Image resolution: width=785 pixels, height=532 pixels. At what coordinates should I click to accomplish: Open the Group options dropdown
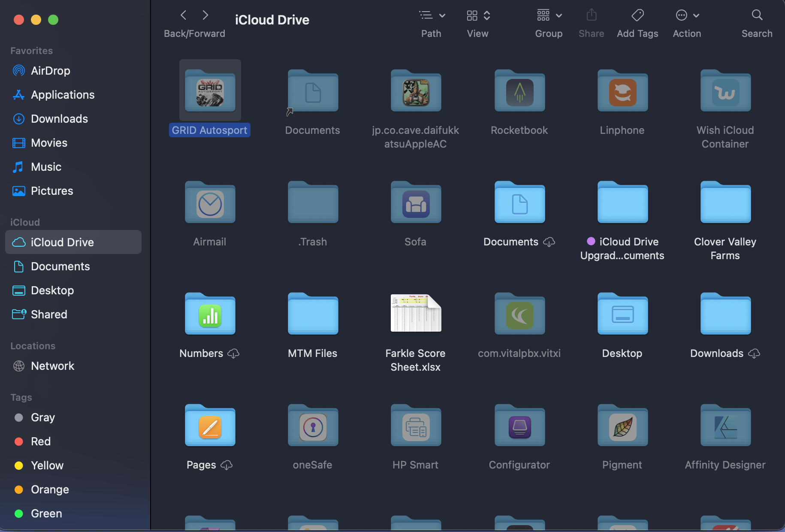click(549, 15)
